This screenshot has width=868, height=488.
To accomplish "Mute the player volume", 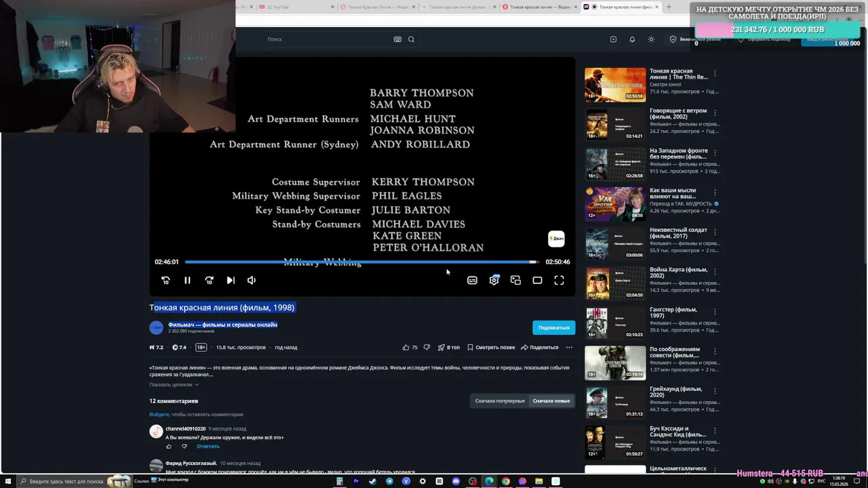I will [x=252, y=280].
